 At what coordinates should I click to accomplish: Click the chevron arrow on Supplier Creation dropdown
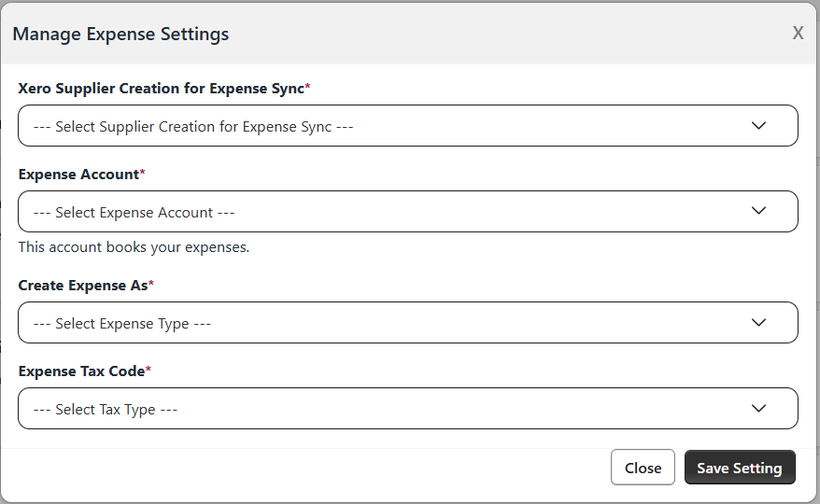[758, 126]
